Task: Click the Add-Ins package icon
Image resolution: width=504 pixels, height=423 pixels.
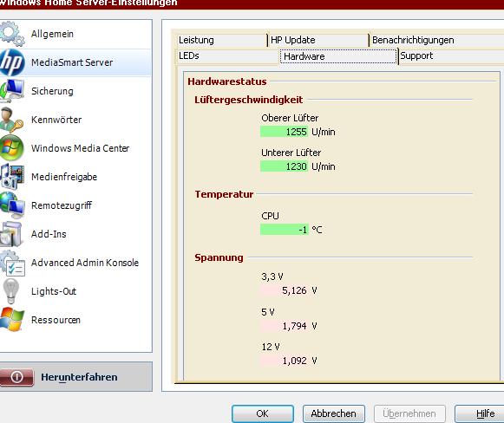Action: (11, 234)
